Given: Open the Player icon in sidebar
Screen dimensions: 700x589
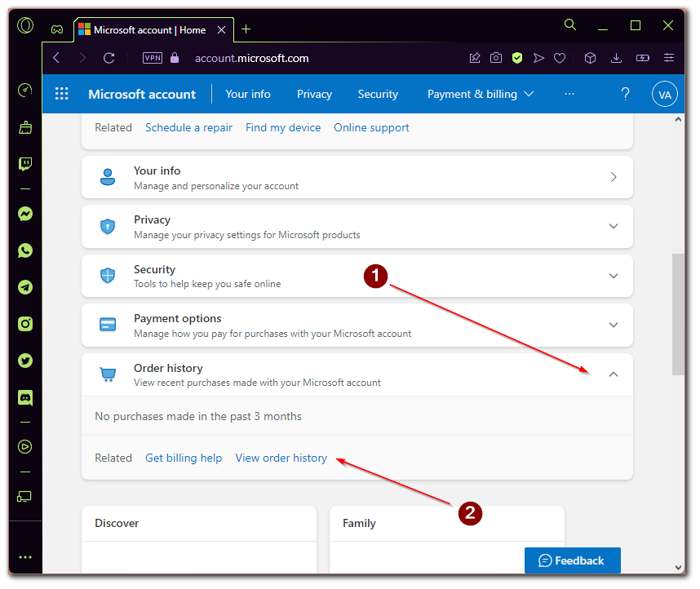Looking at the screenshot, I should [25, 446].
